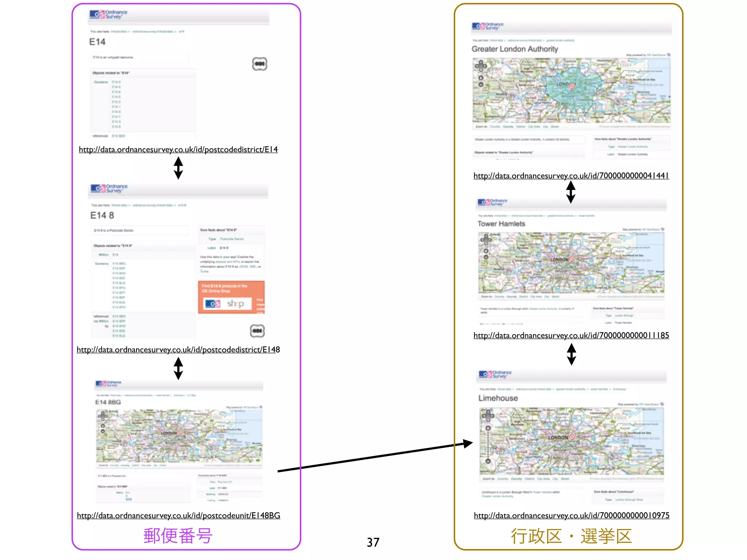747x560 pixels.
Task: Click the pan control on Limehouse map
Action: point(488,415)
